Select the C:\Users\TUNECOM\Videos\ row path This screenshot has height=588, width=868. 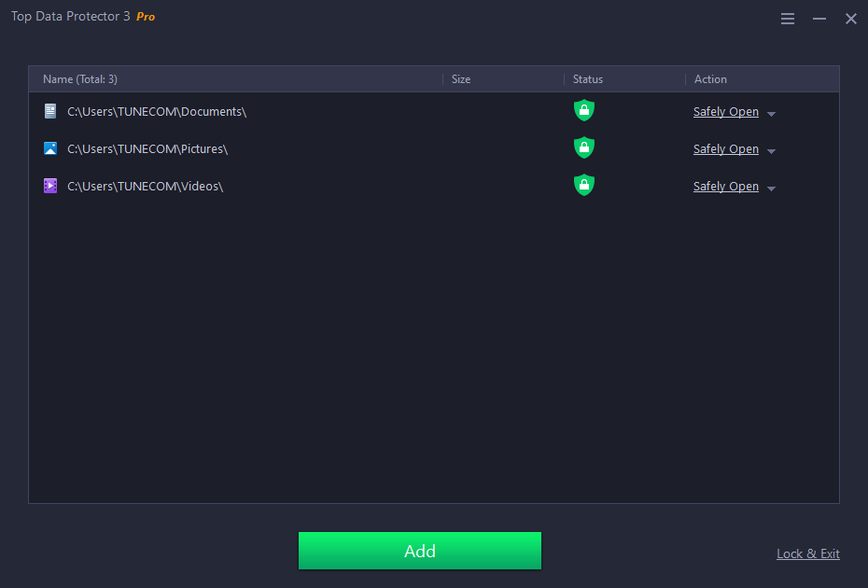coord(146,187)
